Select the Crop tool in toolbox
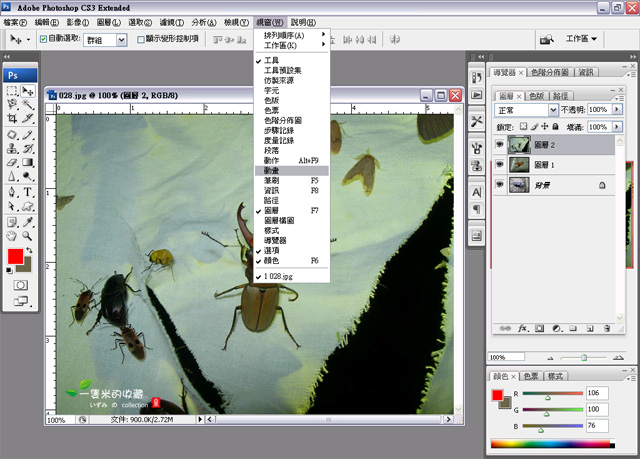The height and width of the screenshot is (459, 640). (x=12, y=119)
